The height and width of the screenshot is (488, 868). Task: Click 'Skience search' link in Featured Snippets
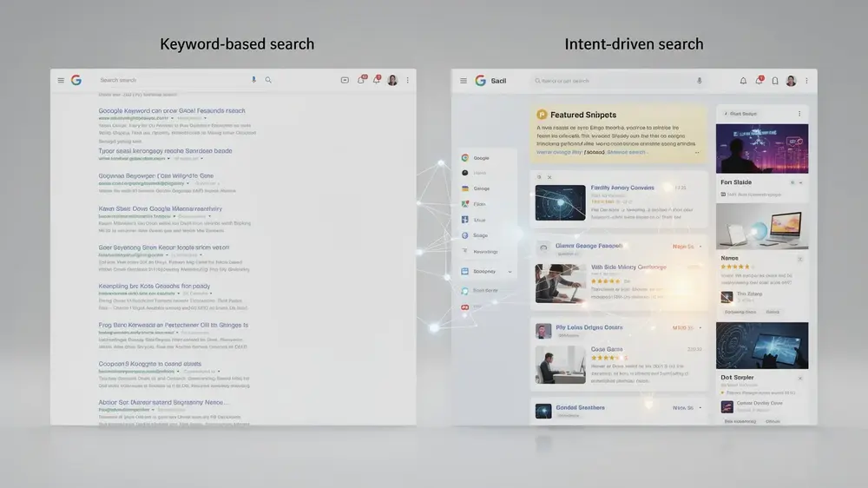626,152
